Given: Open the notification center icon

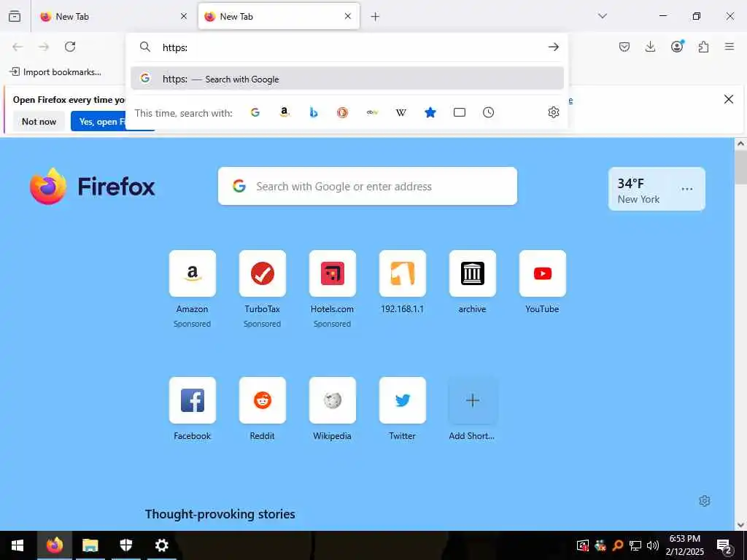Looking at the screenshot, I should 724,545.
